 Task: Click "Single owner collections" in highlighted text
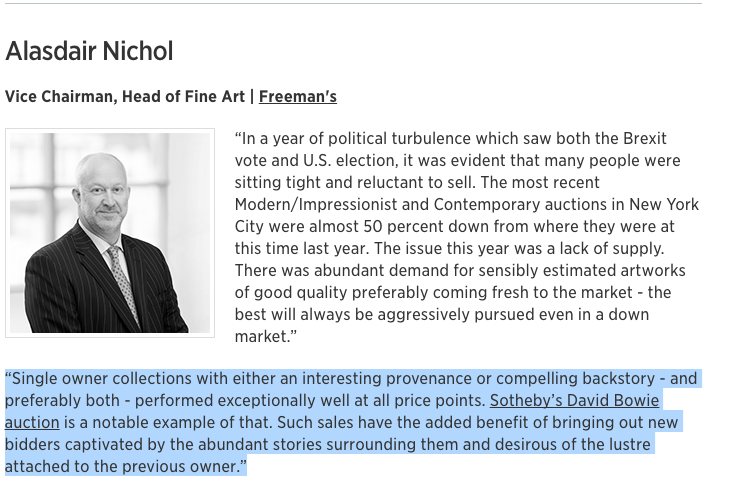click(x=99, y=378)
